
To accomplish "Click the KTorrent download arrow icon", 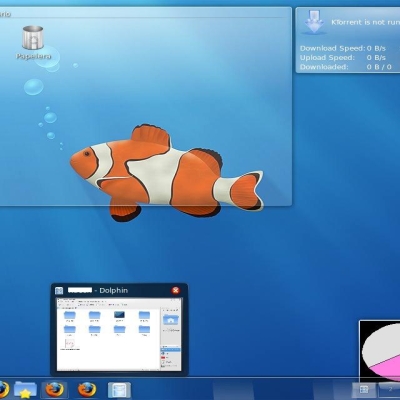I will click(x=314, y=23).
